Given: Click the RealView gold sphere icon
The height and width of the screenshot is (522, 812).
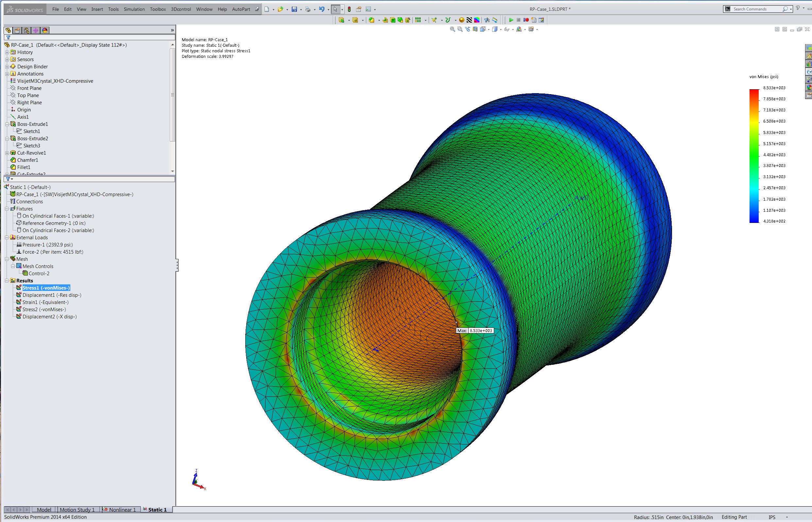Looking at the screenshot, I should tap(461, 20).
